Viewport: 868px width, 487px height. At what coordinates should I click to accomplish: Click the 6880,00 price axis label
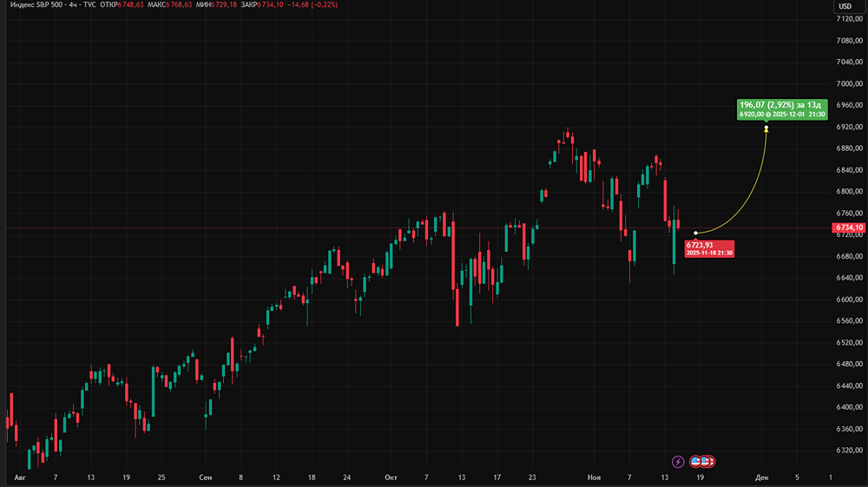[x=849, y=148]
